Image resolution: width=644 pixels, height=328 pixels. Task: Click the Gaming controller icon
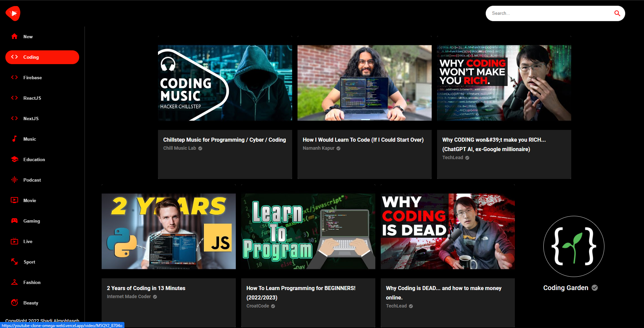tap(14, 221)
